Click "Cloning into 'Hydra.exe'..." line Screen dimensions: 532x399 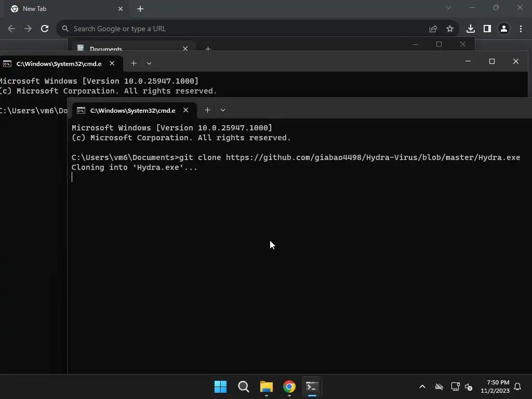[x=135, y=168]
